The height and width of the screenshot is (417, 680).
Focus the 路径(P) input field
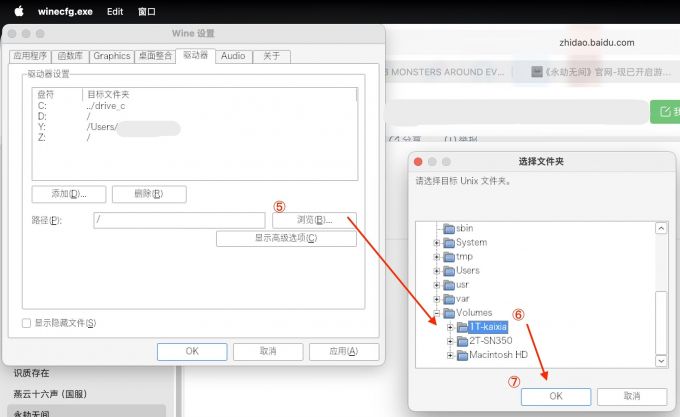(179, 220)
